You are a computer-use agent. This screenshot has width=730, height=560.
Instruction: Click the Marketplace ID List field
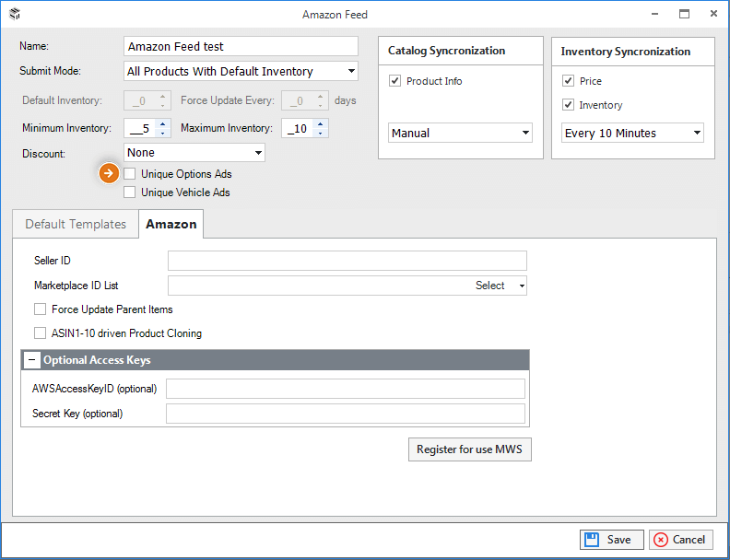click(x=347, y=286)
